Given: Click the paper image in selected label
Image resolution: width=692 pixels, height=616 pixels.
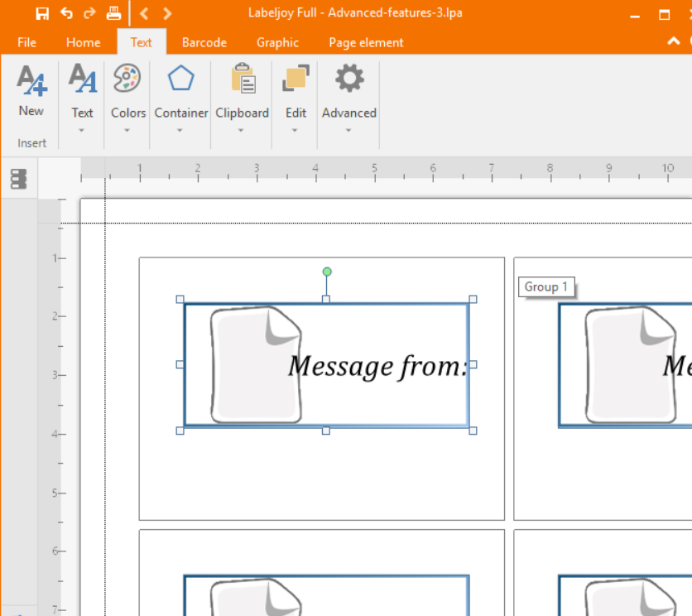Looking at the screenshot, I should point(256,365).
